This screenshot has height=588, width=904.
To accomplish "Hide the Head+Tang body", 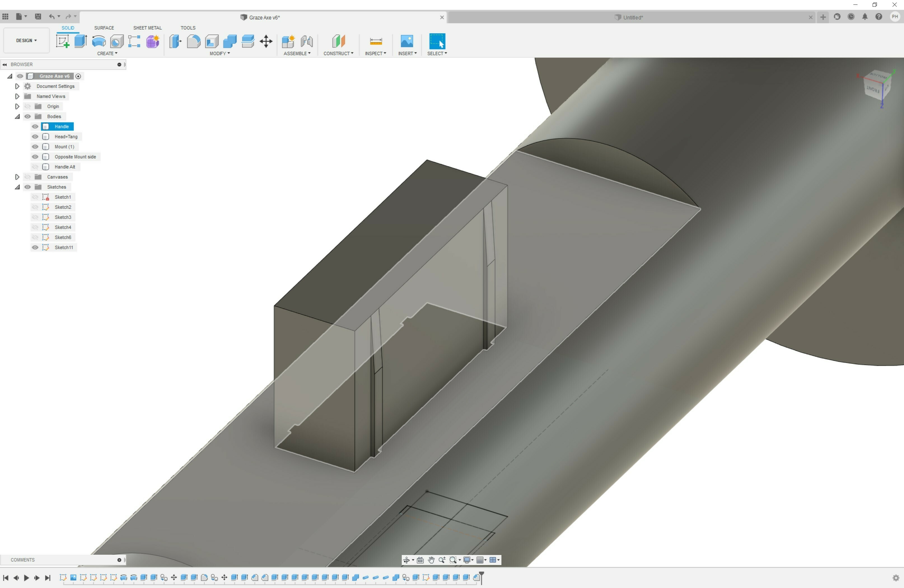I will point(35,137).
